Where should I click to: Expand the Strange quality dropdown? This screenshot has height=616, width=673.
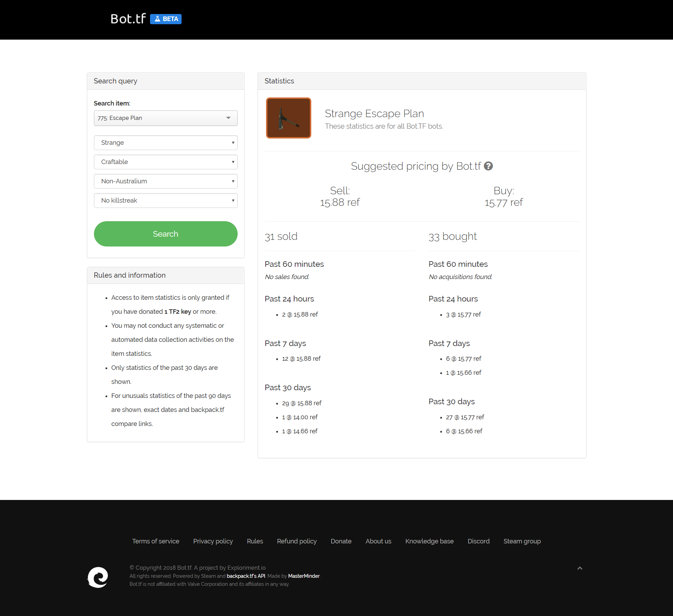tap(165, 143)
